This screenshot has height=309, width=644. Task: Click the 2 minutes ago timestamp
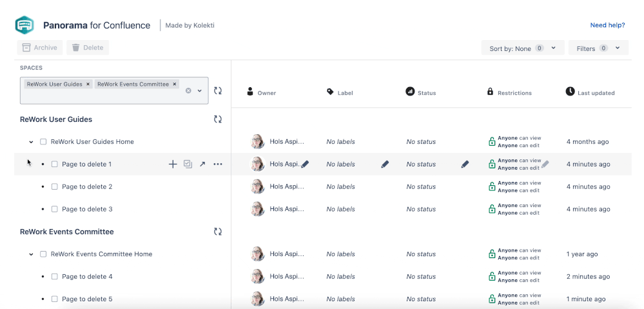click(x=588, y=277)
